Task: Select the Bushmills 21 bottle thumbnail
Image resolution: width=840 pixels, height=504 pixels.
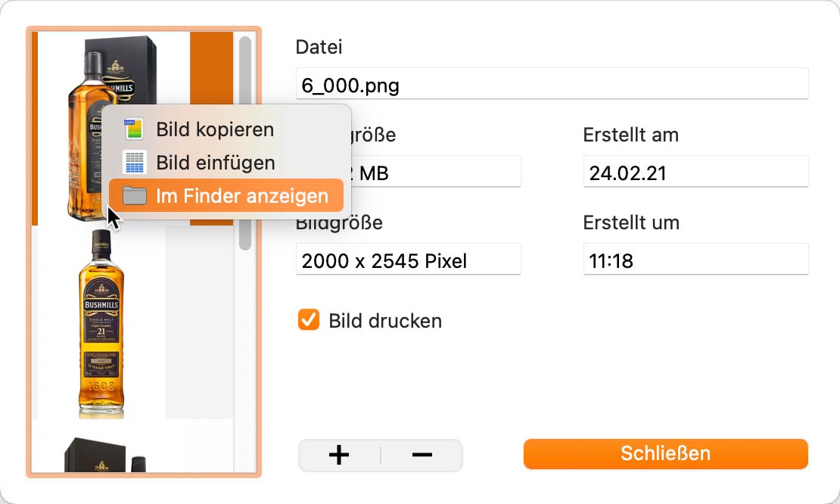Action: 101,323
